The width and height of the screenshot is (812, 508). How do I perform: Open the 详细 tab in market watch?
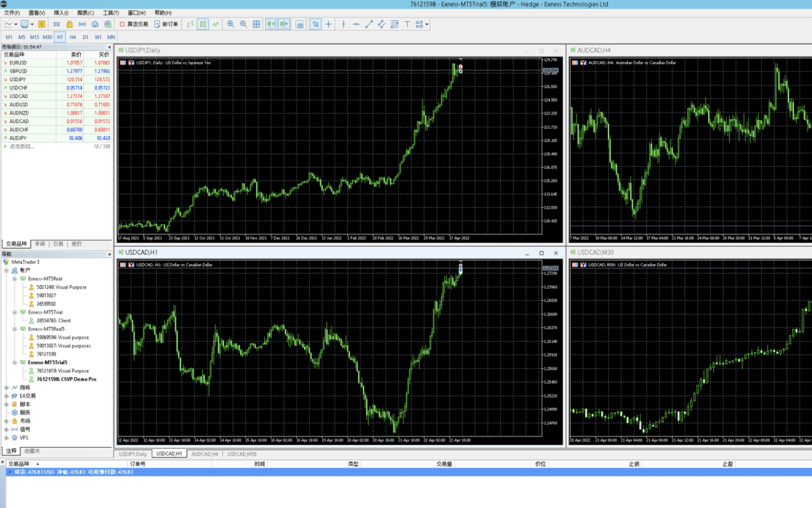coord(40,244)
